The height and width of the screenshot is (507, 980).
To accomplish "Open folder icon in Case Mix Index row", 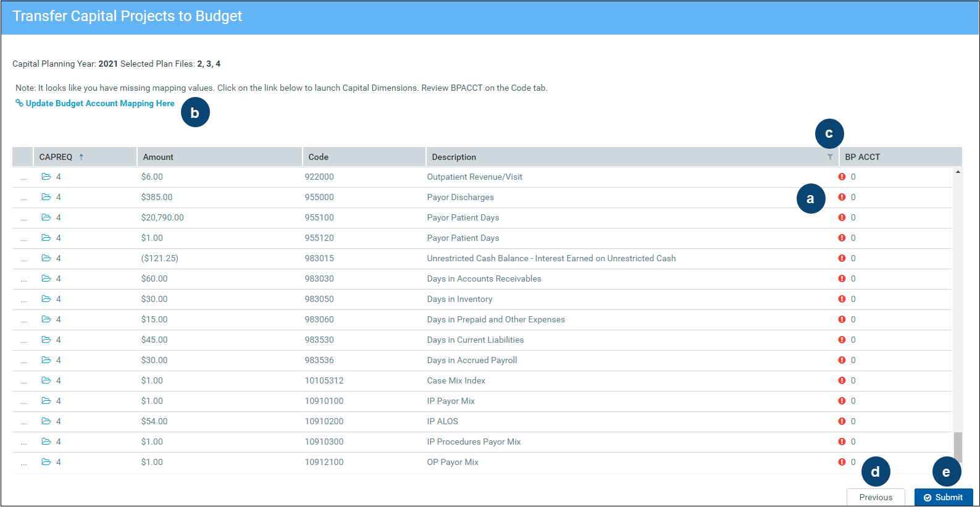I will [x=46, y=380].
